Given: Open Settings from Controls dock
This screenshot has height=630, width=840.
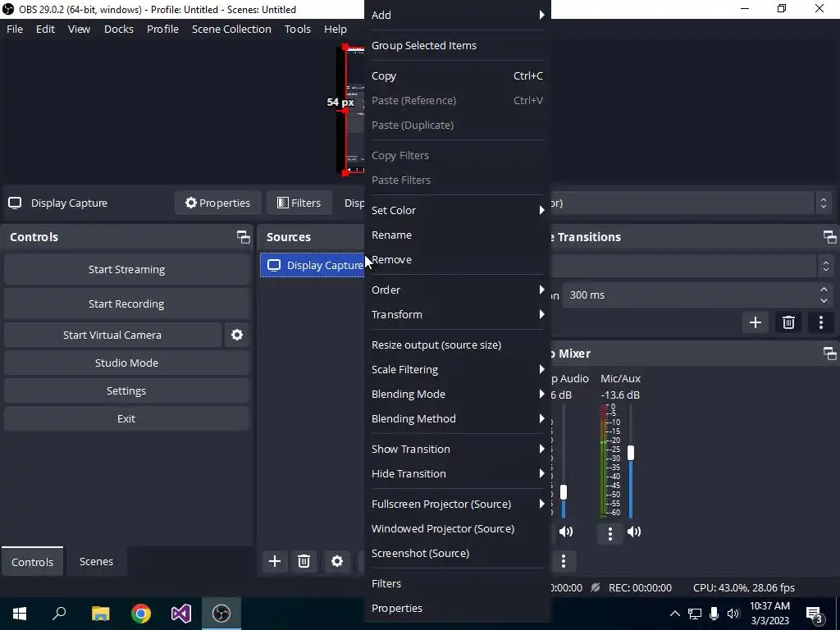Looking at the screenshot, I should 126,390.
